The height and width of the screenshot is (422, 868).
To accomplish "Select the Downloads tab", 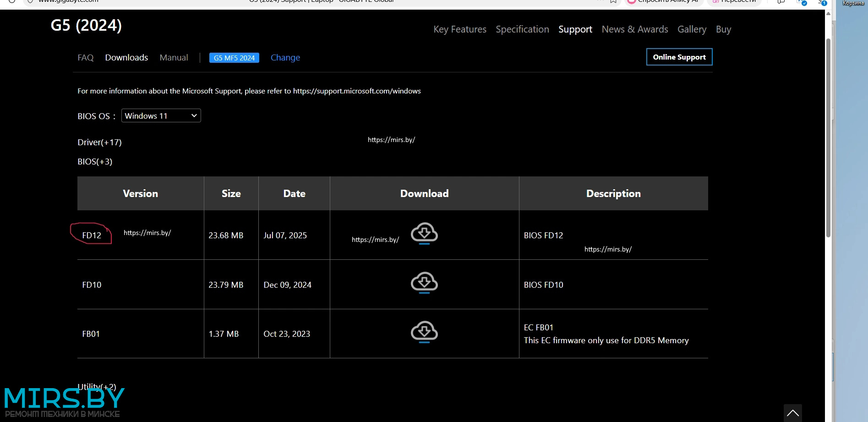I will tap(126, 58).
